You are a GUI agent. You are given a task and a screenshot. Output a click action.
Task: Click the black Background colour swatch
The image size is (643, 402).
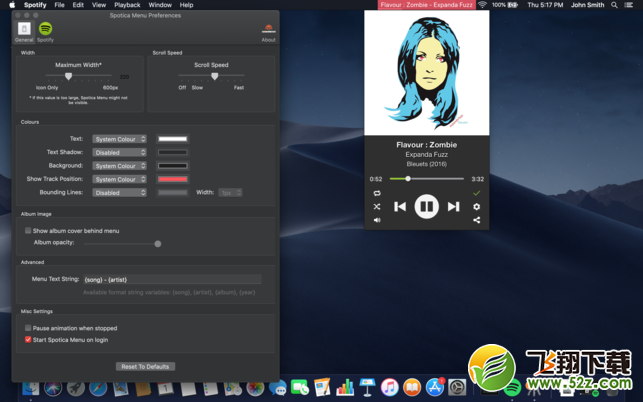click(173, 166)
